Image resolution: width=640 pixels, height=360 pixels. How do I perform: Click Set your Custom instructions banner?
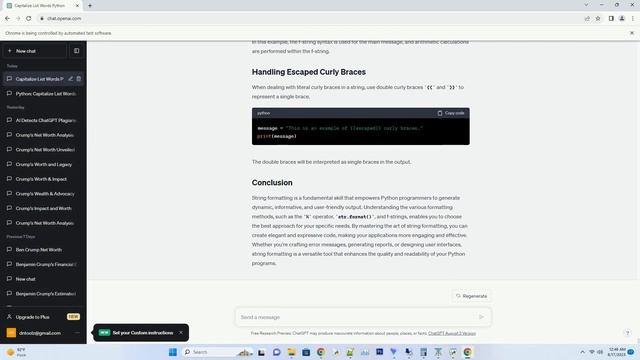point(142,333)
